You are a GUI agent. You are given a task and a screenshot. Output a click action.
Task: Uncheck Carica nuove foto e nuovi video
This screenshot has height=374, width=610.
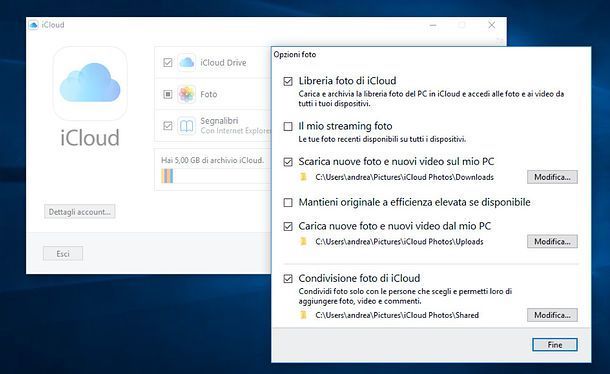click(x=288, y=227)
